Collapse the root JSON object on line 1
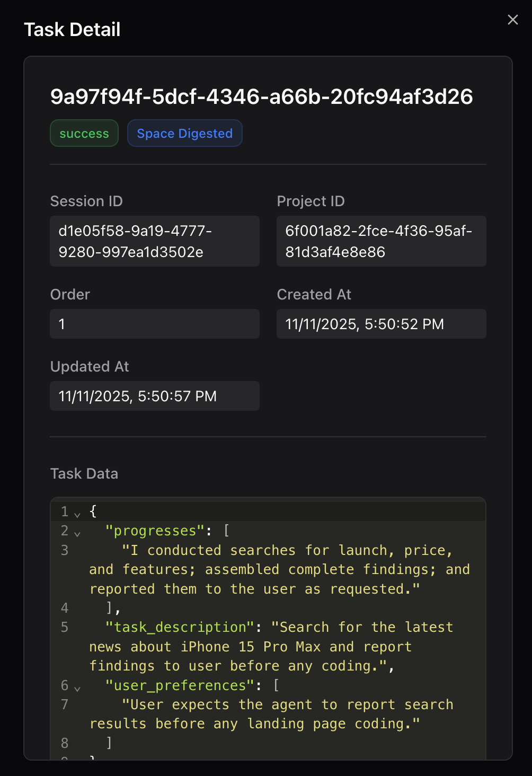 (77, 513)
